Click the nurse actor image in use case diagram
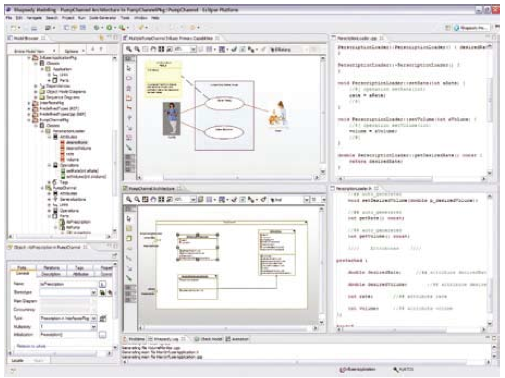 [x=171, y=119]
